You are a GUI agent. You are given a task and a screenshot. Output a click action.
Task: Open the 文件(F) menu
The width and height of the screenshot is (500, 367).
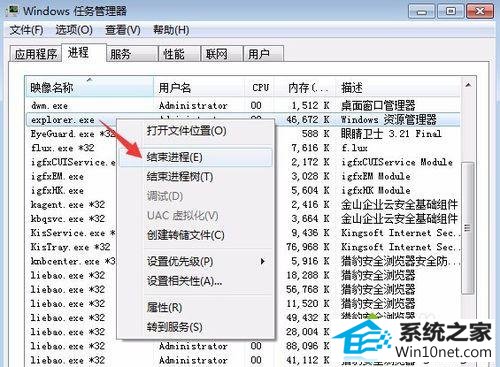click(26, 30)
